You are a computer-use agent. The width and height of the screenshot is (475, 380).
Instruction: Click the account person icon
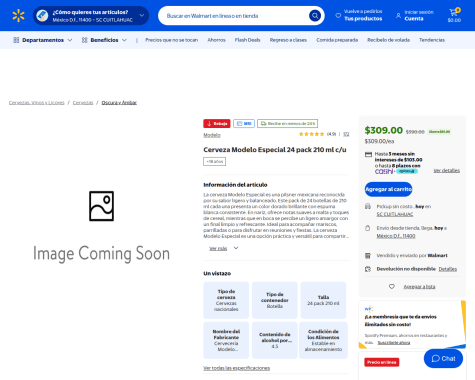click(x=398, y=15)
